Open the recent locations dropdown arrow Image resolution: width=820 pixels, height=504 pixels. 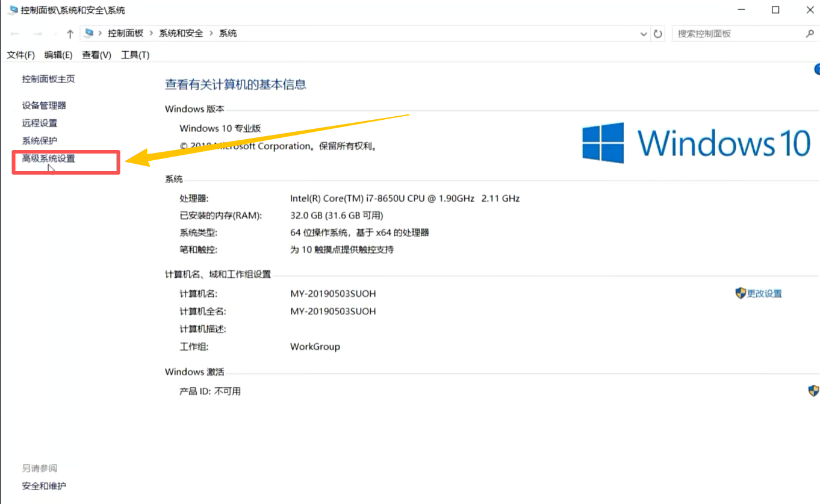point(55,34)
